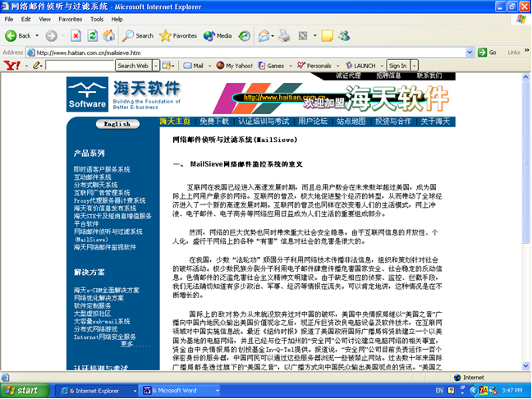Open Sign In dropdown arrow
Viewport: 532px width, 399px height.
[x=414, y=66]
